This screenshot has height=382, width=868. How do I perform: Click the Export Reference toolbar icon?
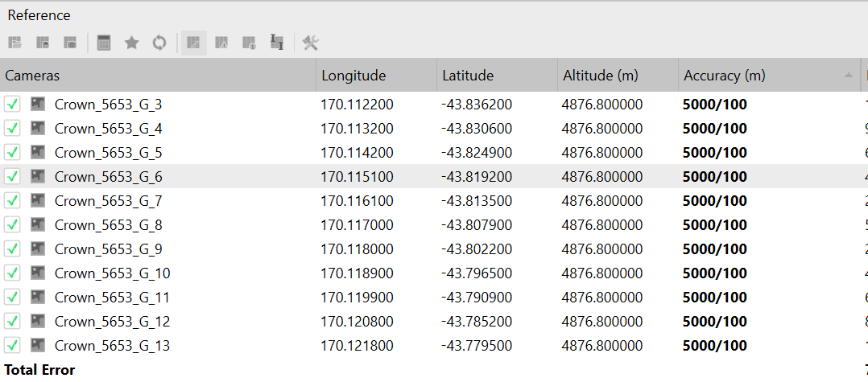point(43,43)
